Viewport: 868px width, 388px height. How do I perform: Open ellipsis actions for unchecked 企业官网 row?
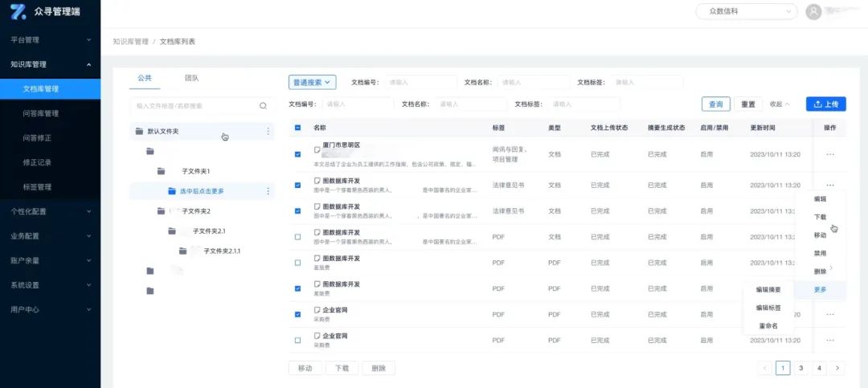pyautogui.click(x=829, y=340)
